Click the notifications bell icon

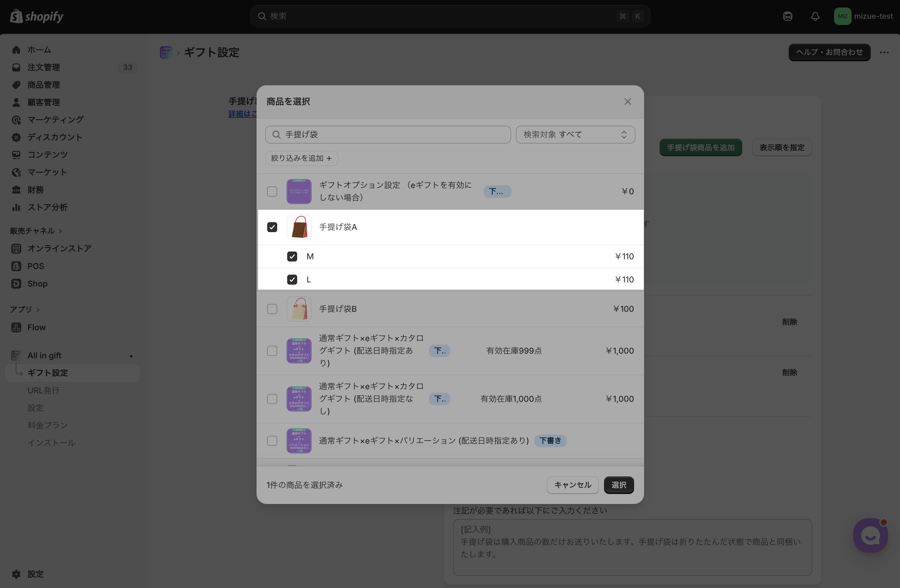(815, 16)
